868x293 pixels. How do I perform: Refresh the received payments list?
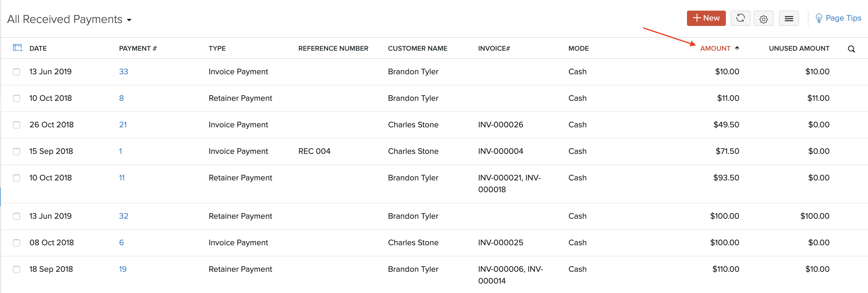pyautogui.click(x=740, y=18)
